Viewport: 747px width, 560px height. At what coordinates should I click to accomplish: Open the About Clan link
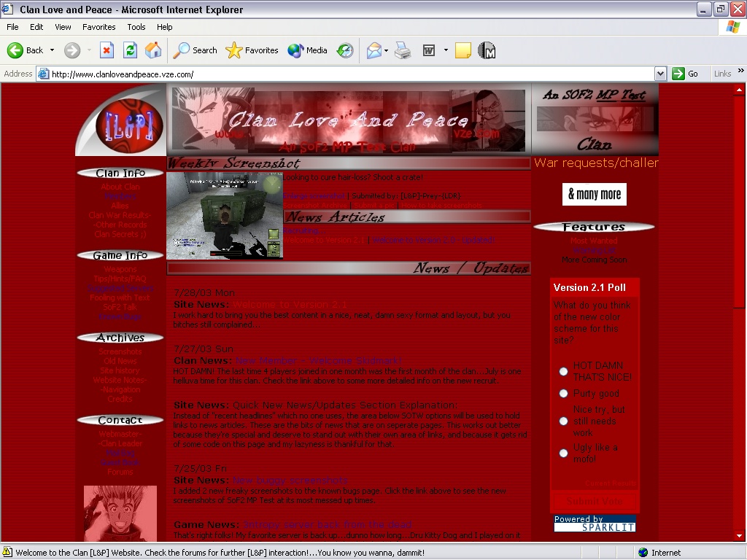(x=120, y=187)
